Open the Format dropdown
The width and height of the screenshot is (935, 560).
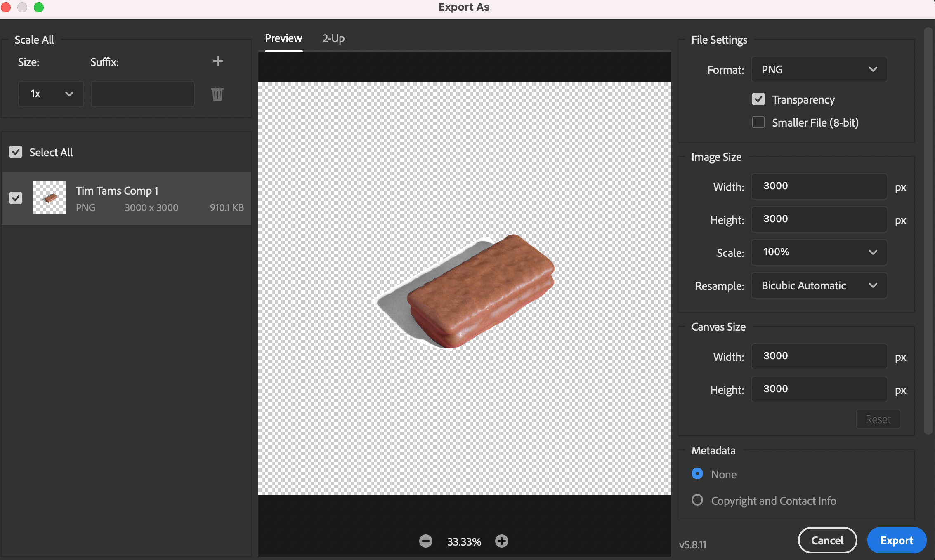[819, 69]
